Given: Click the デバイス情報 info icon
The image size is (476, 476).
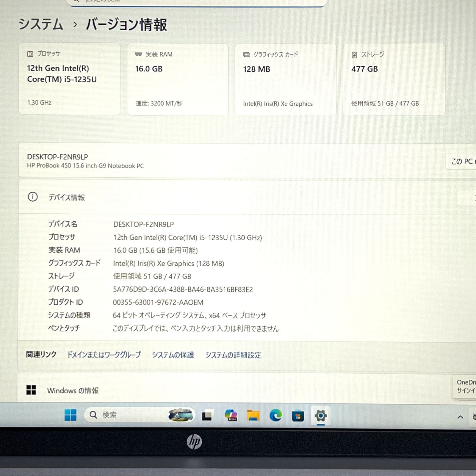Looking at the screenshot, I should (x=33, y=197).
